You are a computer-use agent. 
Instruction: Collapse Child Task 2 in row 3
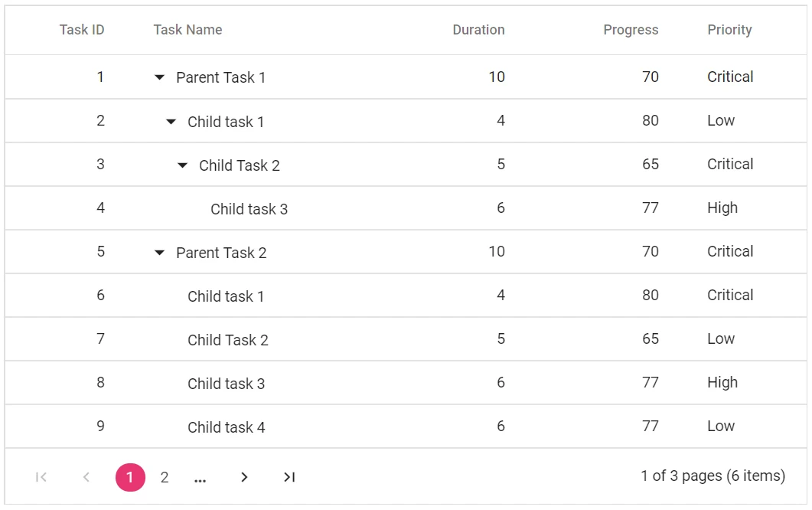point(181,165)
